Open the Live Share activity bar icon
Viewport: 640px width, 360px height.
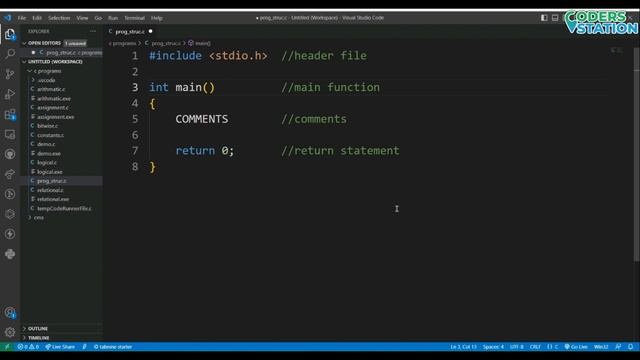click(x=10, y=174)
